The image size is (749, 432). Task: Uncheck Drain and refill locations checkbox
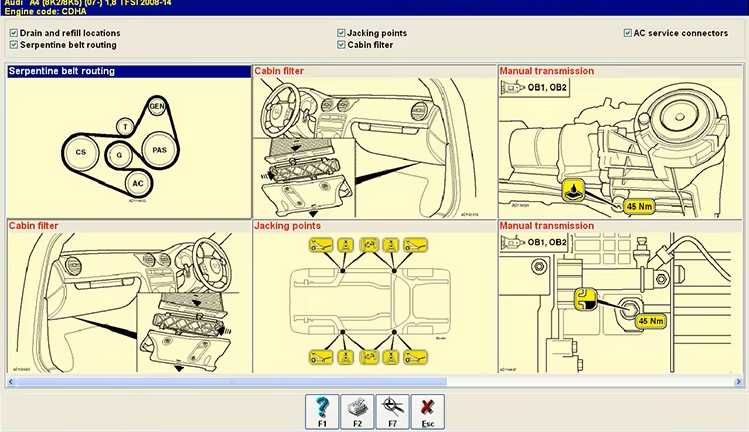click(14, 33)
